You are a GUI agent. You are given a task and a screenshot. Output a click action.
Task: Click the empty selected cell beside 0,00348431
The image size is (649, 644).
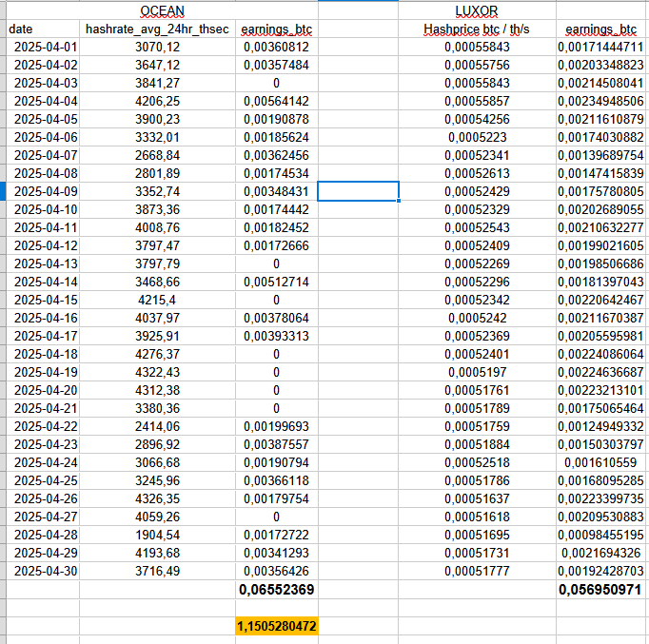click(x=358, y=191)
